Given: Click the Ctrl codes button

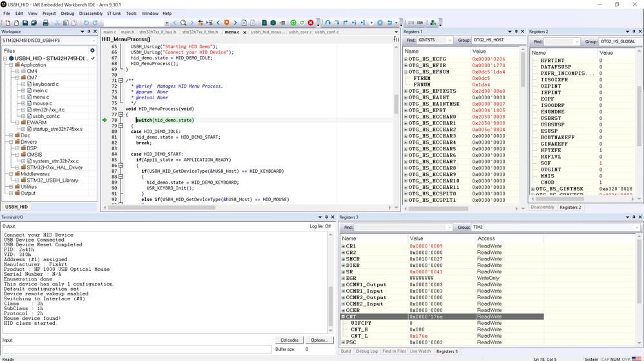Looking at the screenshot, I should 289,340.
